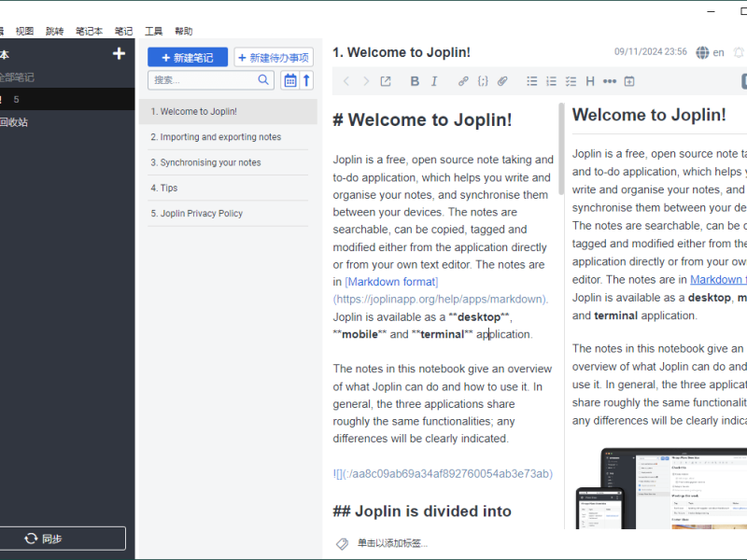Click the image resource link in the editor

click(443, 474)
